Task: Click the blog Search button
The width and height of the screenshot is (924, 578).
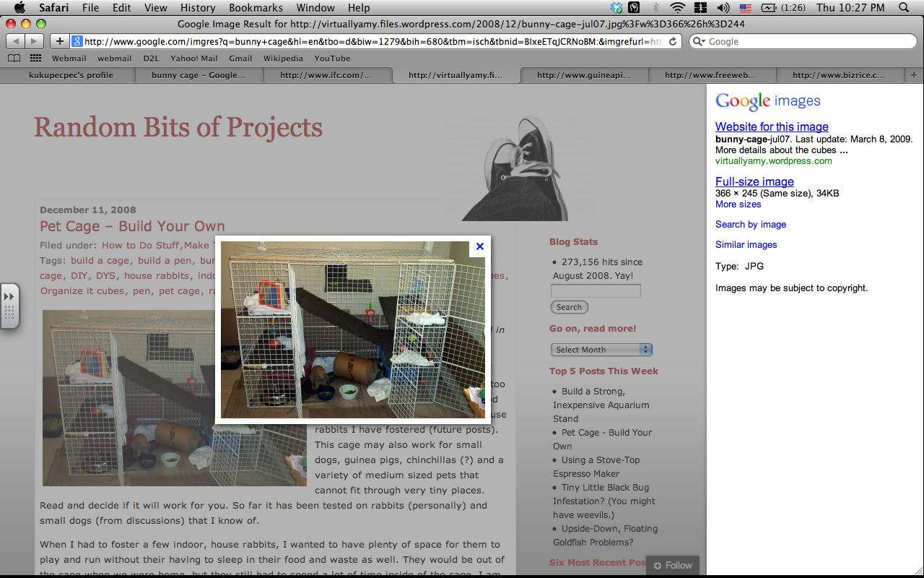Action: [569, 307]
